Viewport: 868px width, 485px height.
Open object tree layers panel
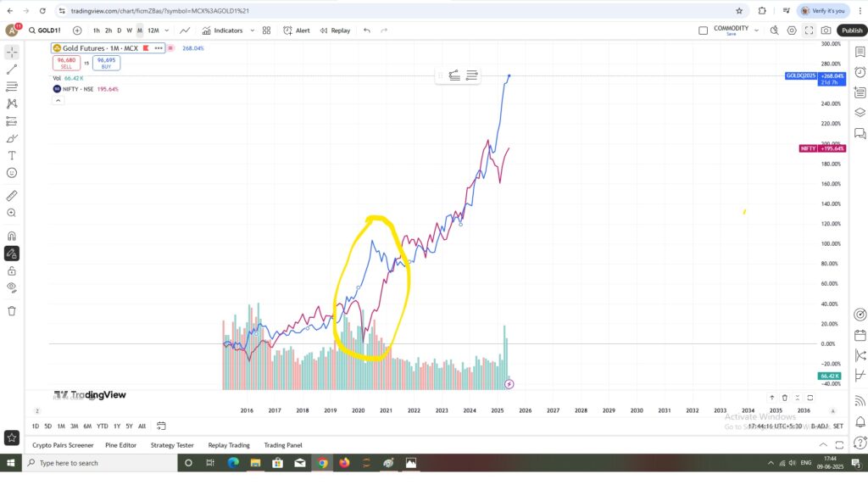[860, 113]
